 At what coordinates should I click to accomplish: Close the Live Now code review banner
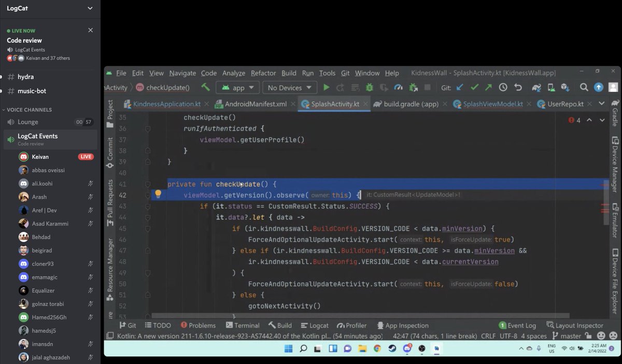point(91,30)
